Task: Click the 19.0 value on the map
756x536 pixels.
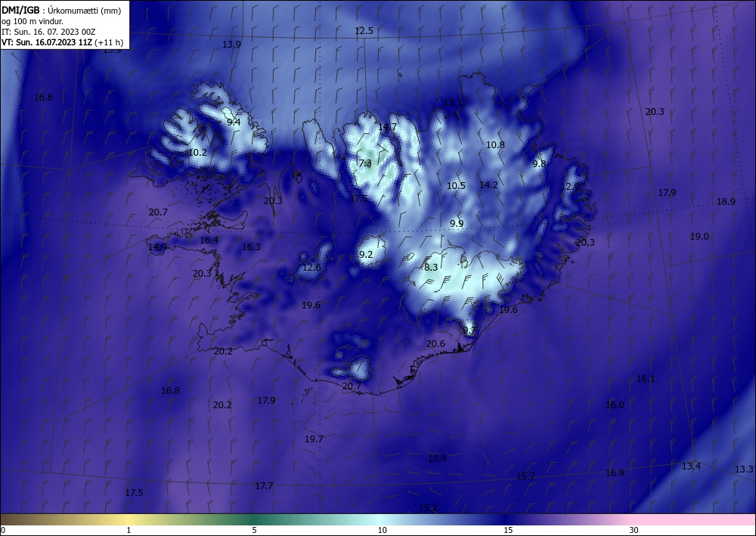Action: (699, 236)
